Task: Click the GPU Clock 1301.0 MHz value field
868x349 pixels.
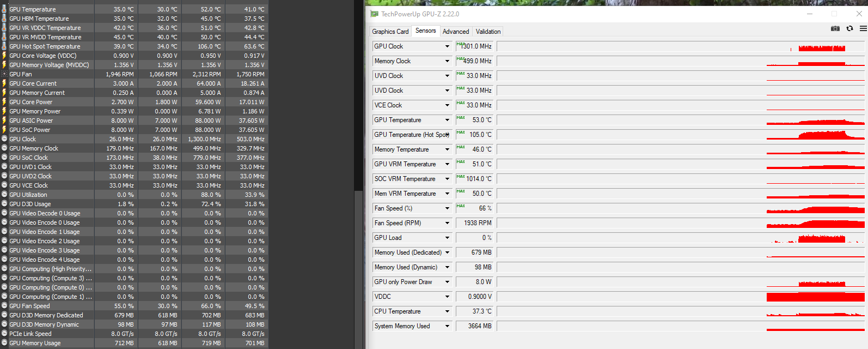Action: pos(474,46)
